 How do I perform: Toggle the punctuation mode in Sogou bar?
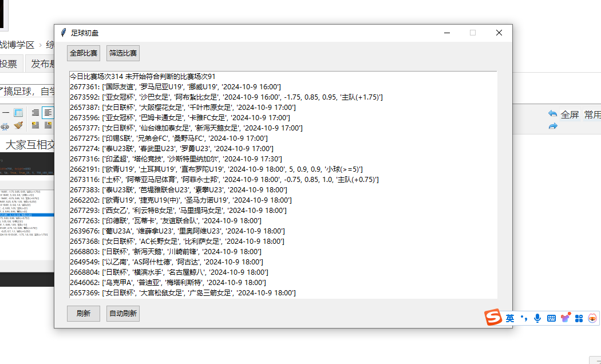click(524, 319)
